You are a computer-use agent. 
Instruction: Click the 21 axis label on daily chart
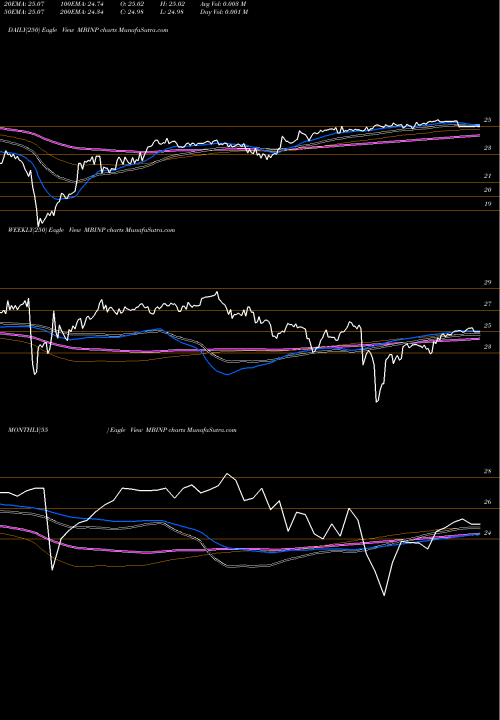coord(488,176)
